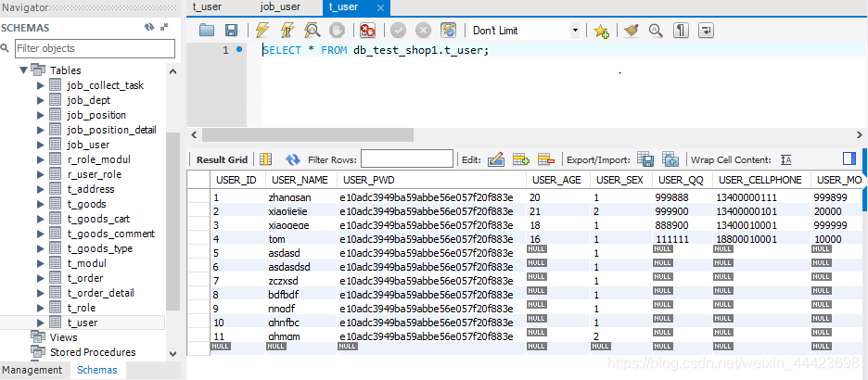Toggle side panel icon in result toolbar
The width and height of the screenshot is (868, 380).
[x=849, y=158]
